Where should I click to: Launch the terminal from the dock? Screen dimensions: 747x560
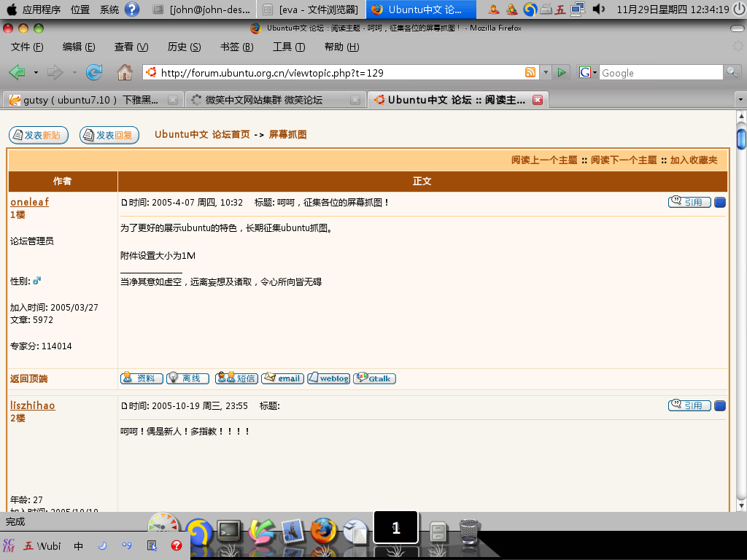pyautogui.click(x=229, y=531)
